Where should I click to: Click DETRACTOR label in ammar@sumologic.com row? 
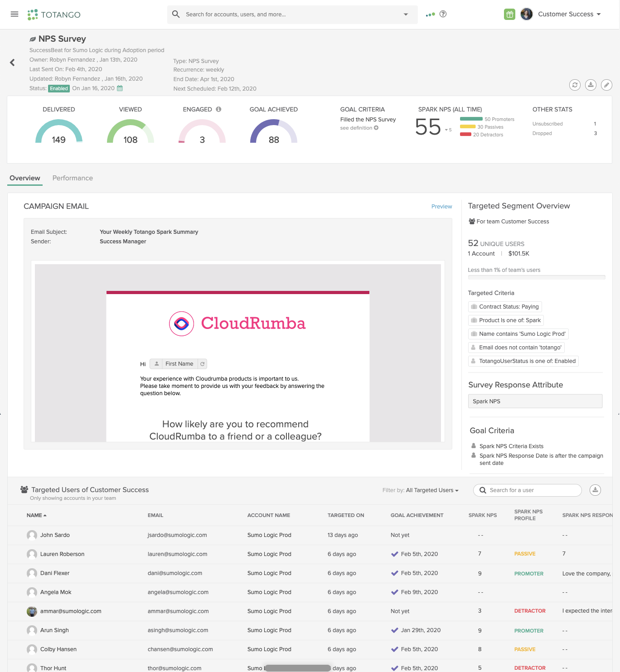[530, 611]
